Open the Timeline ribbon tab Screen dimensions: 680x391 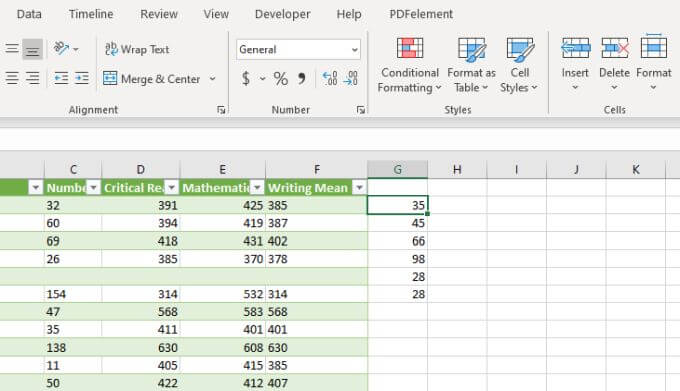click(x=91, y=14)
